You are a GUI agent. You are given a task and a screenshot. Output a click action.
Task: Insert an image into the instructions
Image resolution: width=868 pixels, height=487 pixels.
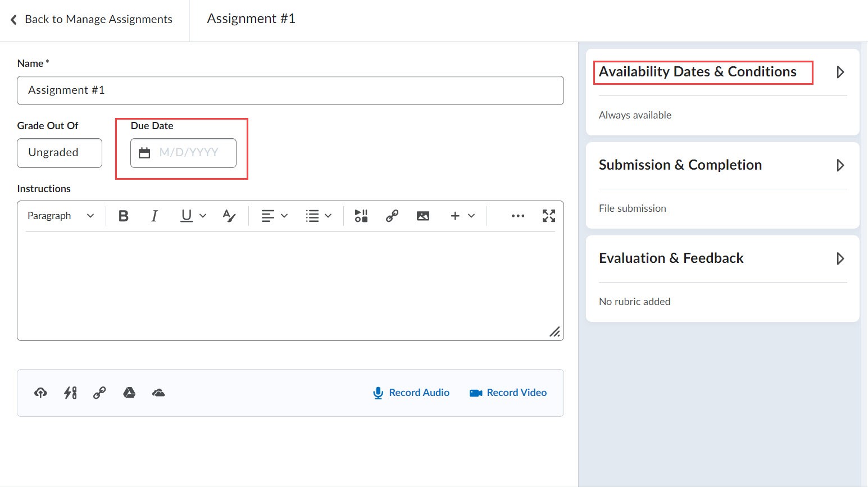click(x=423, y=216)
